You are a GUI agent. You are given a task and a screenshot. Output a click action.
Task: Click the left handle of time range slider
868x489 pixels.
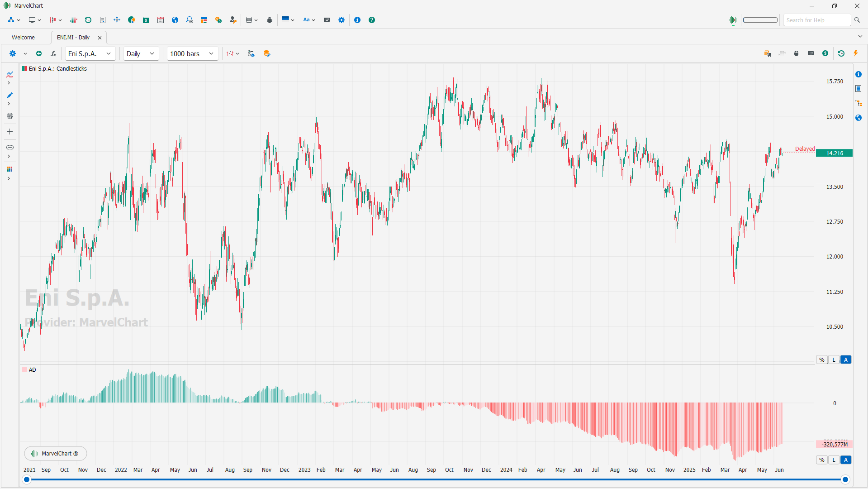27,480
